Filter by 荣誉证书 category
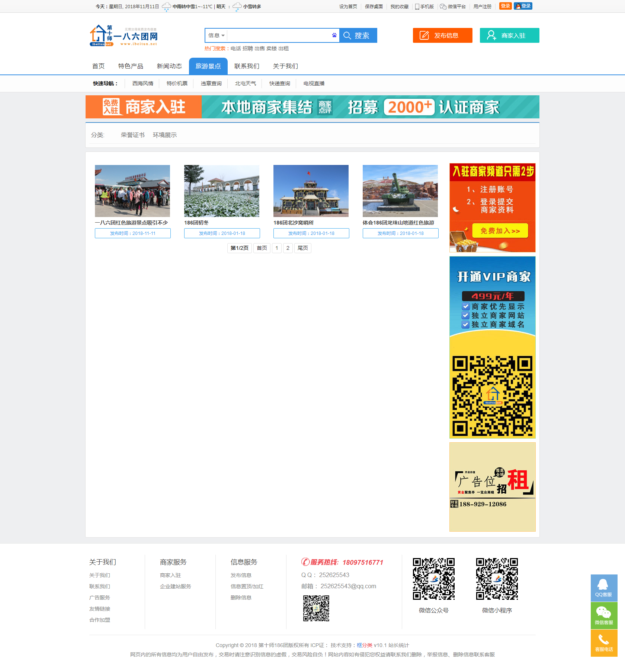625x672 pixels. tap(132, 135)
